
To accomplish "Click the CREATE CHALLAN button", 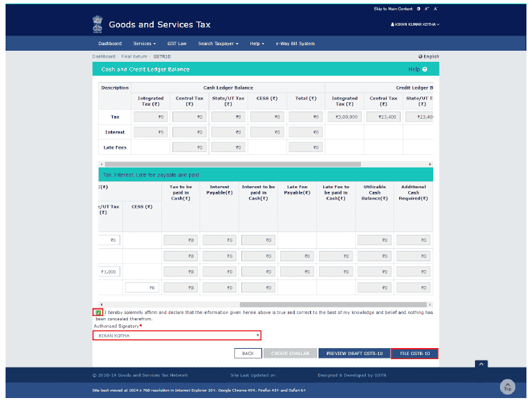I will 290,353.
